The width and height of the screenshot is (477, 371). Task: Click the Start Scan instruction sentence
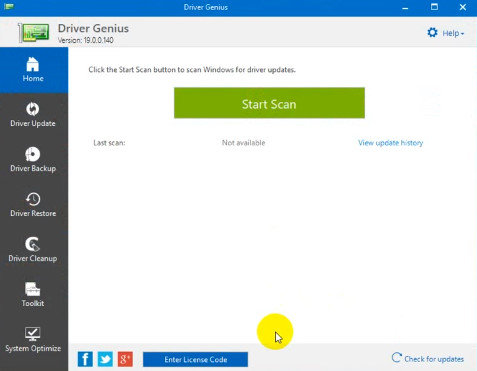pyautogui.click(x=192, y=70)
